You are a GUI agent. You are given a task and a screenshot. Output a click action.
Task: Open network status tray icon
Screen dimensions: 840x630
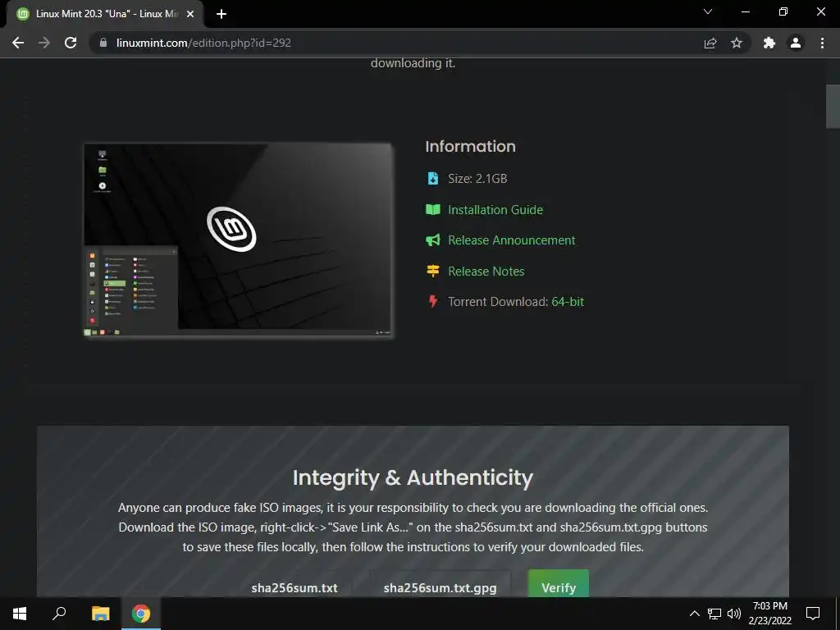point(714,614)
